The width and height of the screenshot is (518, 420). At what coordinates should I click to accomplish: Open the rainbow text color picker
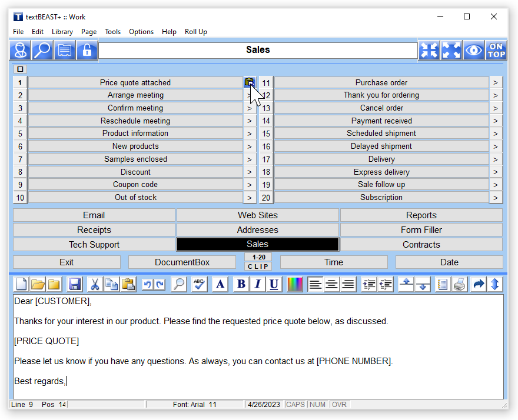pos(295,284)
